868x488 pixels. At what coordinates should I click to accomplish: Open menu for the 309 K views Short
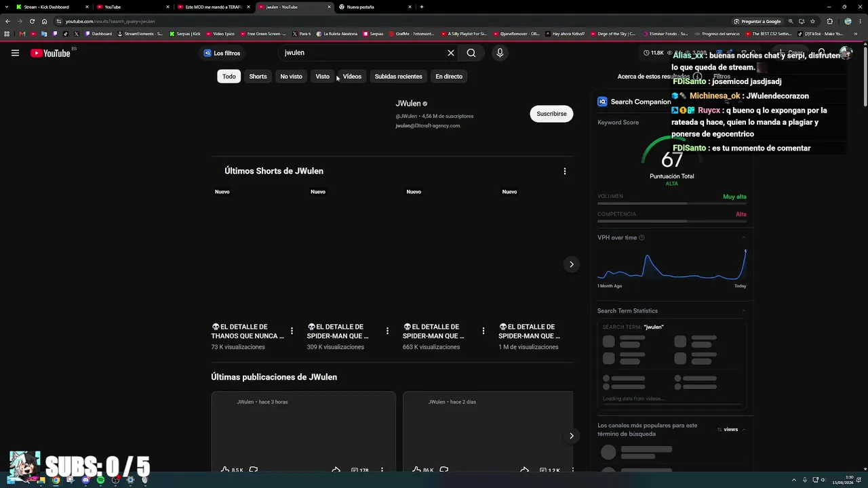(387, 331)
